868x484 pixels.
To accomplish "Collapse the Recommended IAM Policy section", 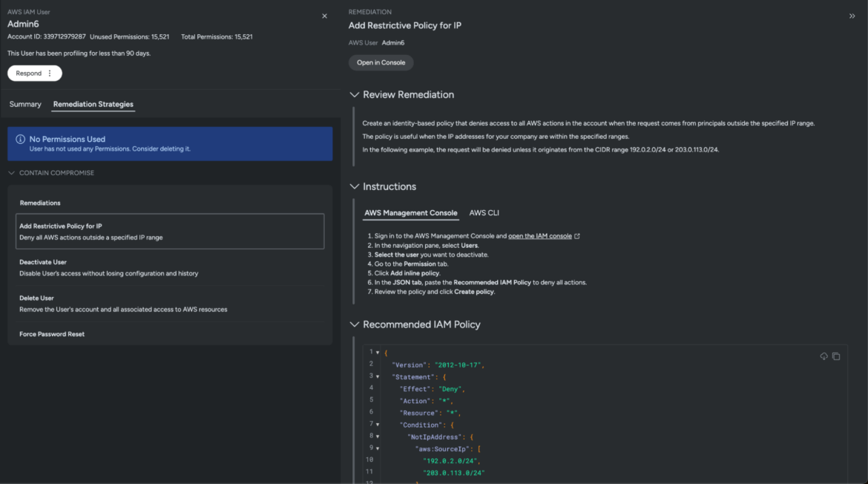I will [355, 324].
